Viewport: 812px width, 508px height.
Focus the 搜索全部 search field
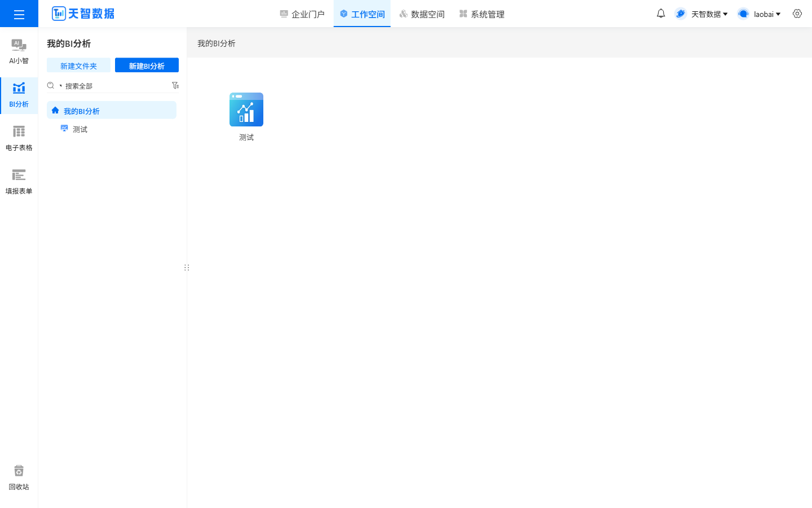click(x=116, y=86)
